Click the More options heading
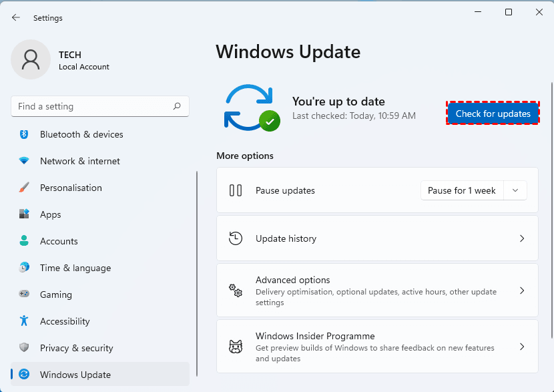This screenshot has height=392, width=554. click(245, 156)
